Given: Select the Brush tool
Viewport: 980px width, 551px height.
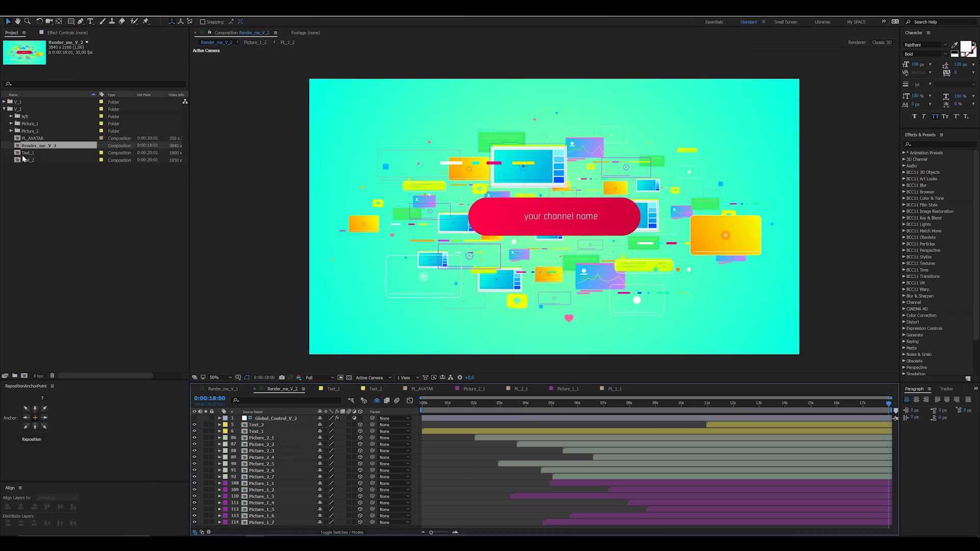Looking at the screenshot, I should pyautogui.click(x=102, y=21).
